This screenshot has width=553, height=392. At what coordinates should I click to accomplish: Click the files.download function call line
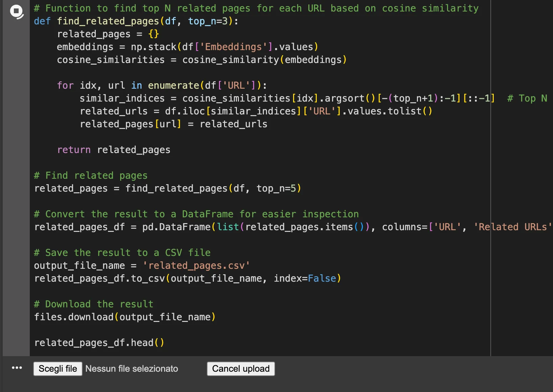pos(125,317)
